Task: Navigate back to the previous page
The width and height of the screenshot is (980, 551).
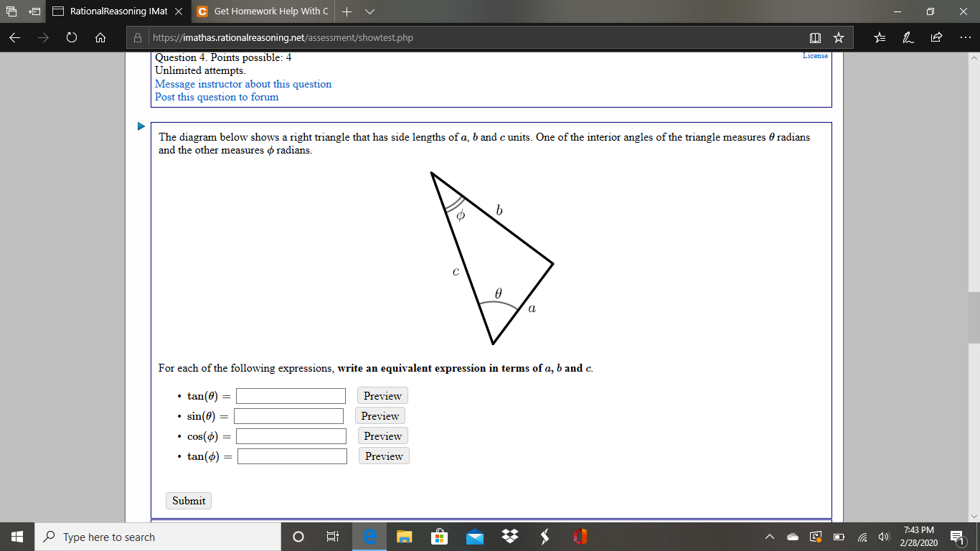Action: click(14, 37)
